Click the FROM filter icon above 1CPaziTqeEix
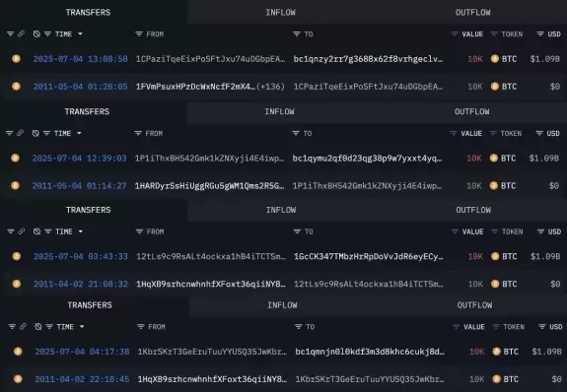The image size is (567, 392). (139, 33)
